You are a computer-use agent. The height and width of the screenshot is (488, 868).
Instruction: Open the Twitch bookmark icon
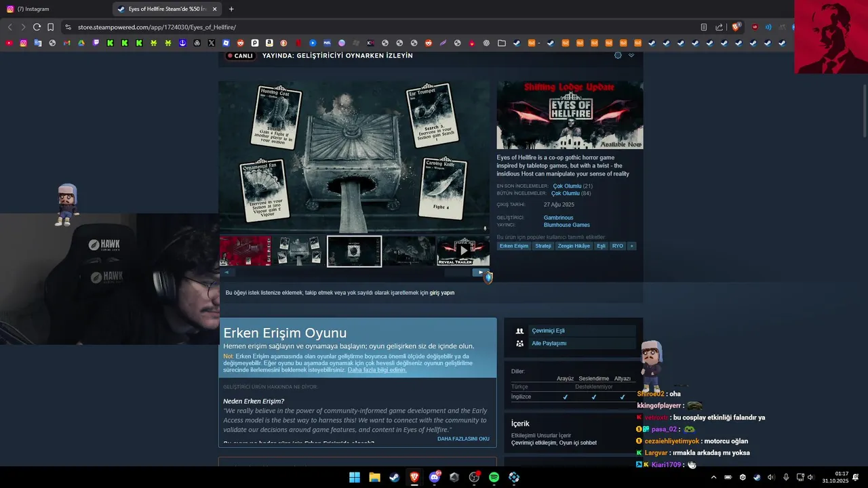point(96,43)
